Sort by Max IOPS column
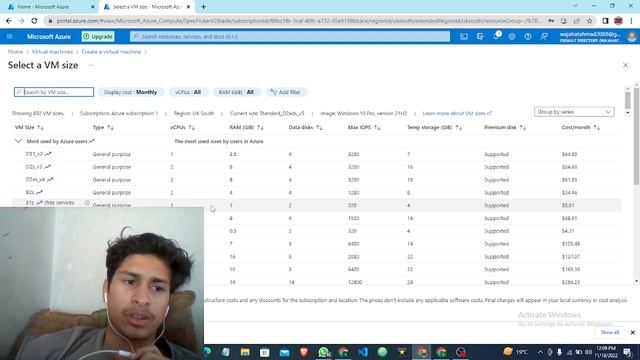The height and width of the screenshot is (360, 640). tap(364, 127)
